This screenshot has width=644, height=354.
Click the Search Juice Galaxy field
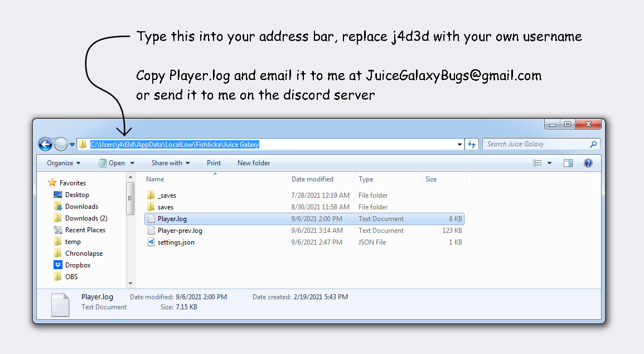541,144
